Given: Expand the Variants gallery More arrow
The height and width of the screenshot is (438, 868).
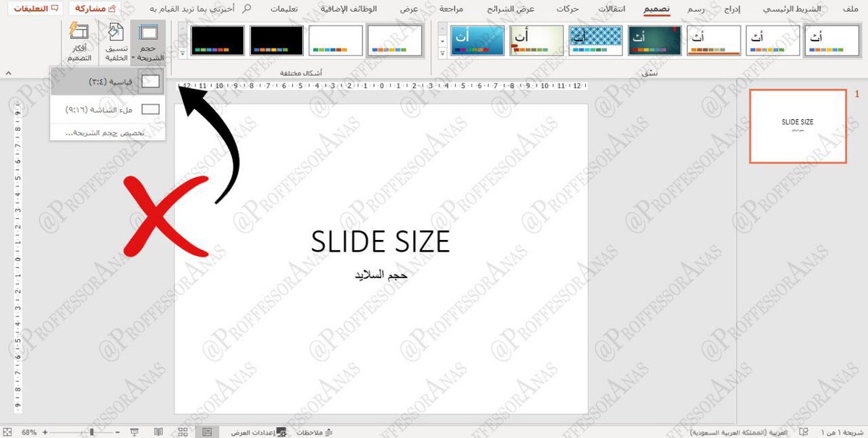Looking at the screenshot, I should point(182,53).
